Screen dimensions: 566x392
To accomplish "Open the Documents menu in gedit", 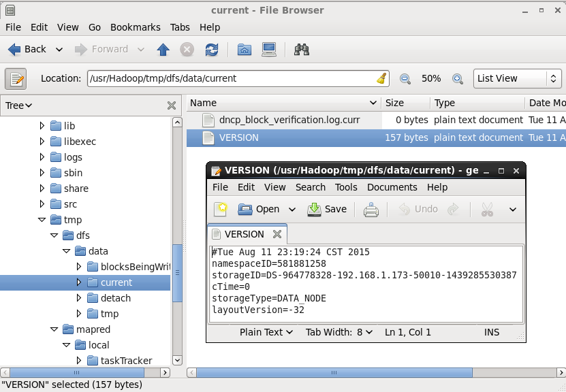I will 392,188.
